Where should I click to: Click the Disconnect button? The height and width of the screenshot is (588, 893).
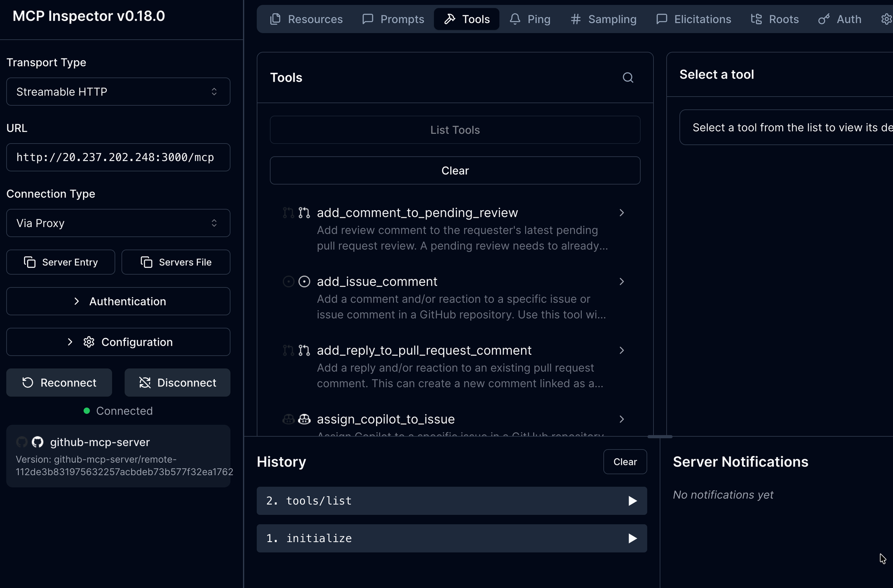(177, 383)
